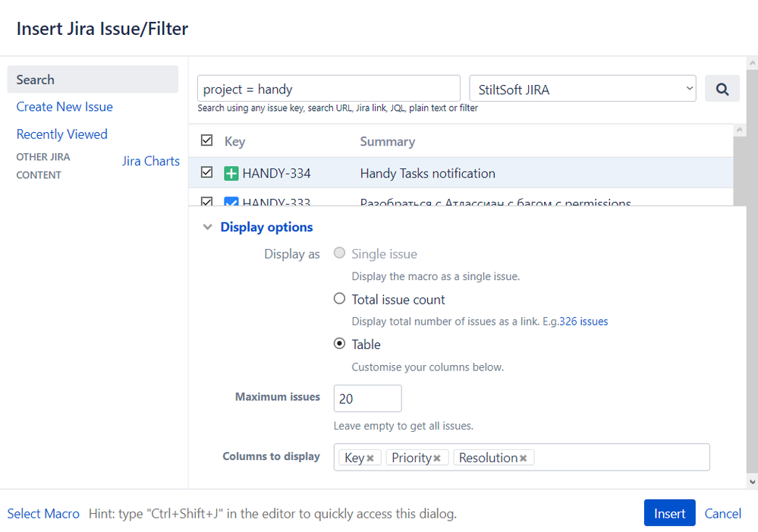Remove the Resolution column tag
This screenshot has height=532, width=758.
[x=523, y=458]
